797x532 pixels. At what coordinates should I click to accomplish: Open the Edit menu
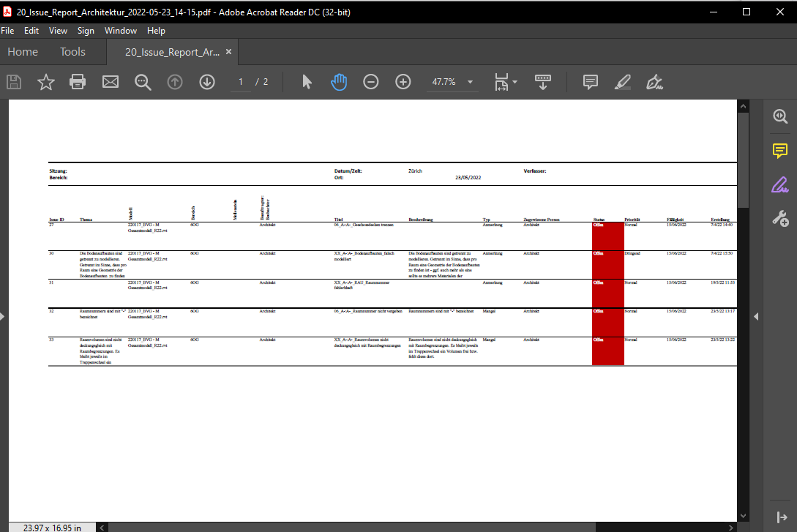coord(31,31)
